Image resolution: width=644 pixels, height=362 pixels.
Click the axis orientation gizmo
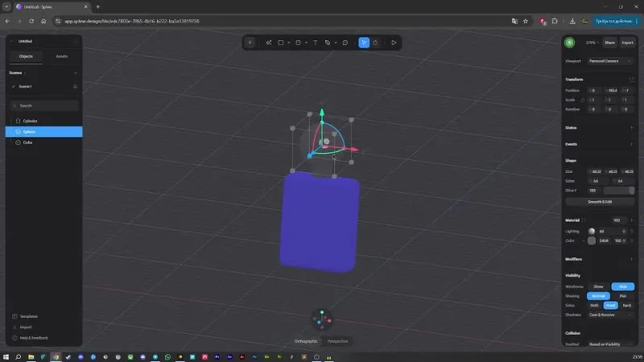tap(322, 319)
